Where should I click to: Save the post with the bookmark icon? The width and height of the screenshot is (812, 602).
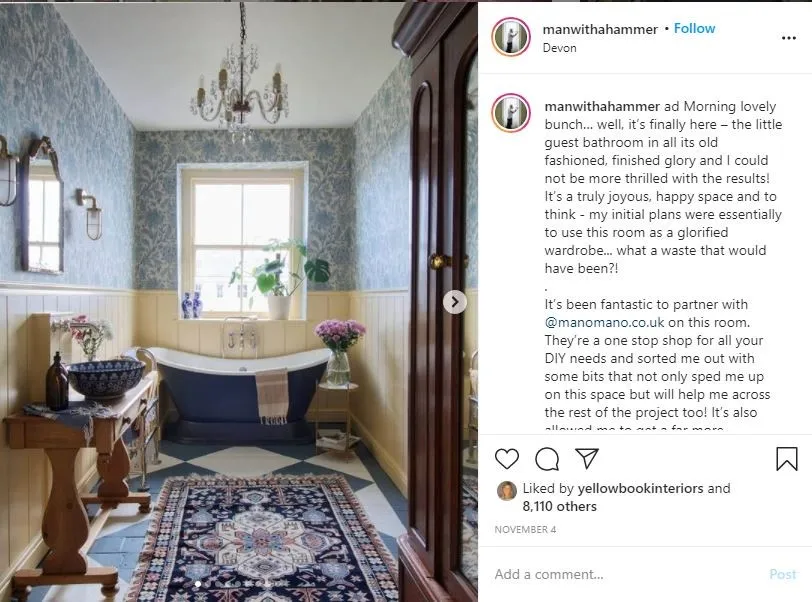point(786,459)
